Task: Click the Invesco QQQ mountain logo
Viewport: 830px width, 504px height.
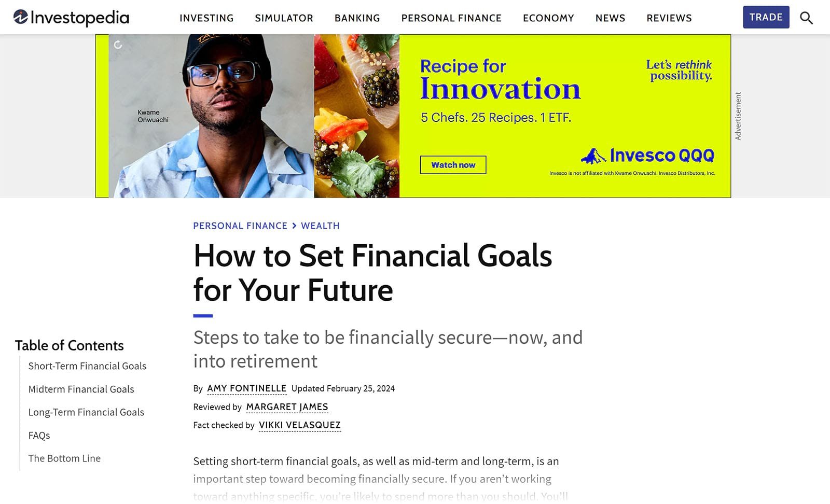Action: [593, 155]
